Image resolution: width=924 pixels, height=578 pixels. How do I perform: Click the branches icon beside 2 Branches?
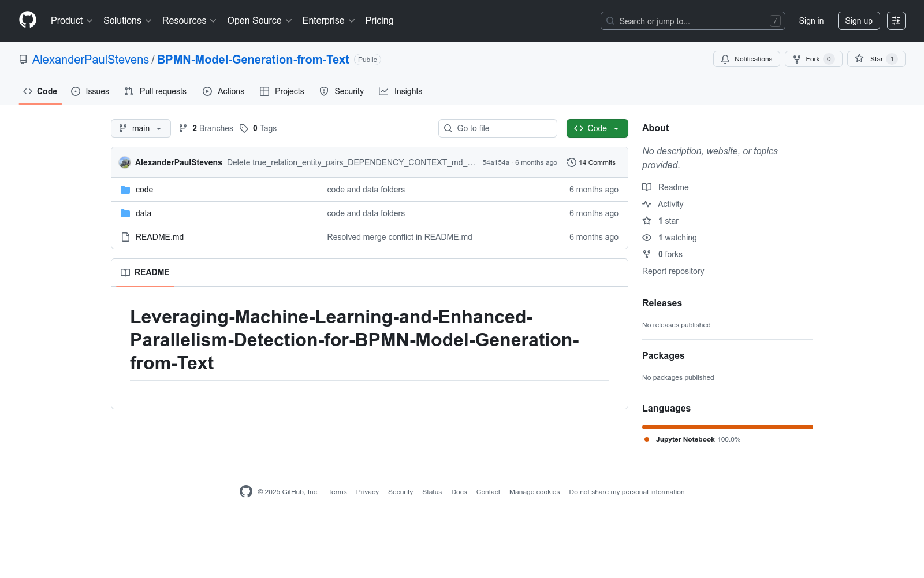(x=183, y=128)
